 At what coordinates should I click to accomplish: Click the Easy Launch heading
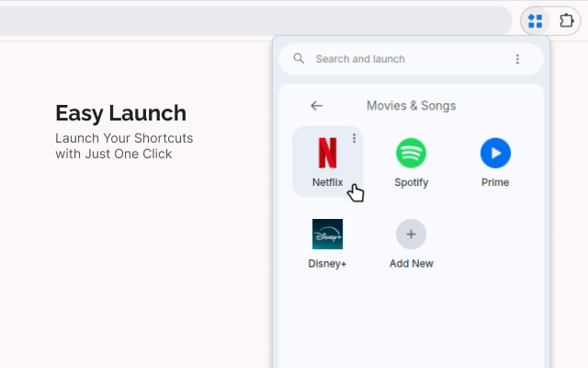click(120, 113)
